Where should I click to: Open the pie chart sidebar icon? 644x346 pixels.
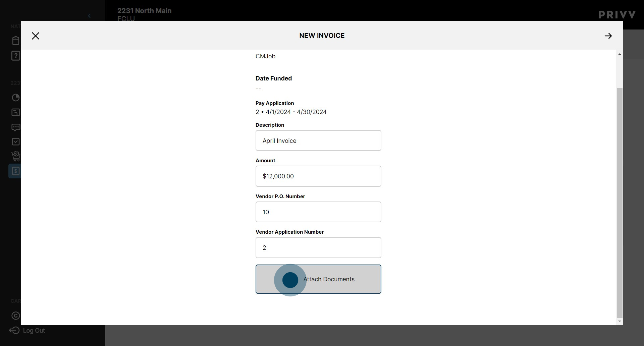16,98
